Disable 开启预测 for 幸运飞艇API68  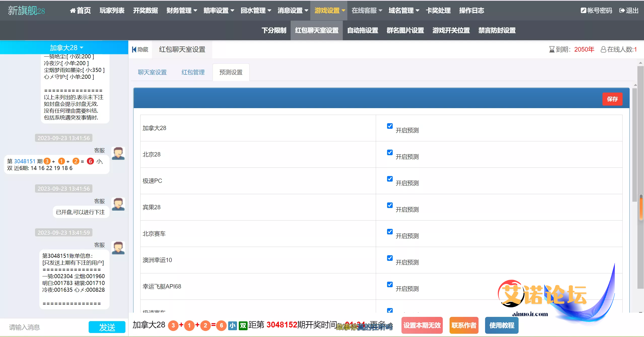point(390,284)
